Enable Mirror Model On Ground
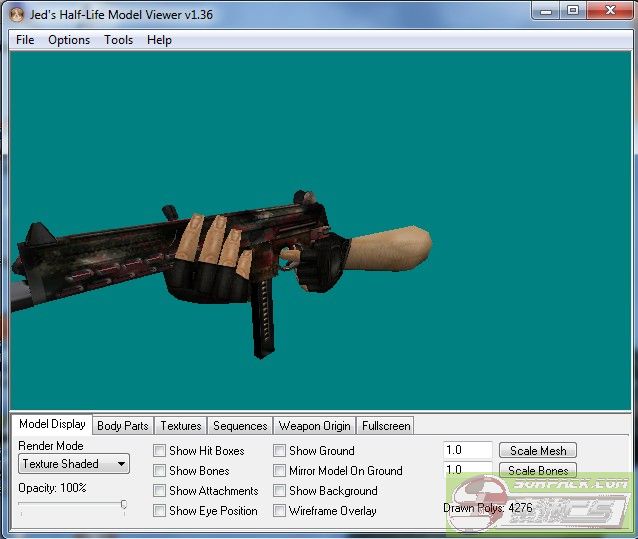This screenshot has width=638, height=539. [x=280, y=471]
